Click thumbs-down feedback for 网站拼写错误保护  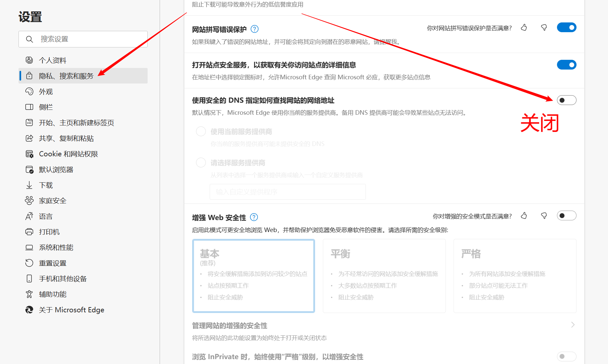point(544,28)
